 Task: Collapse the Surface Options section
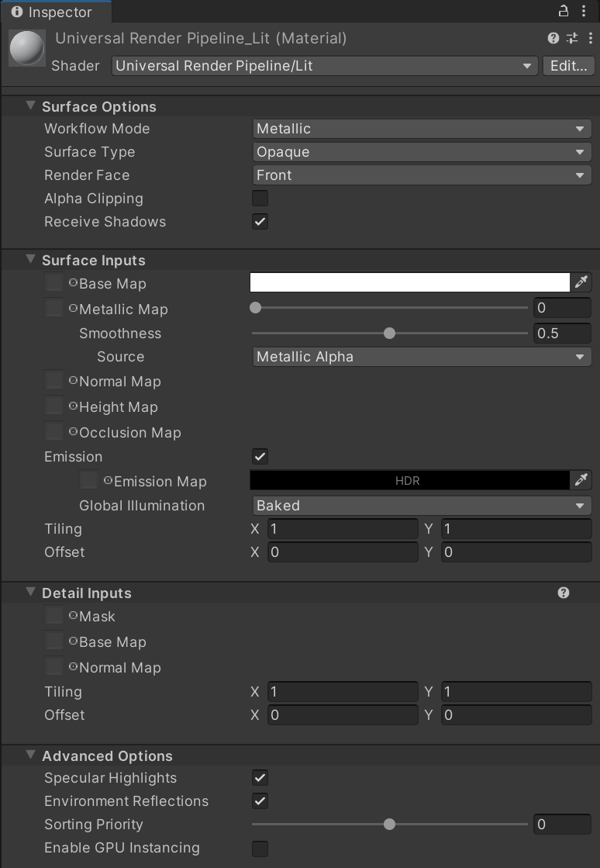(x=31, y=105)
